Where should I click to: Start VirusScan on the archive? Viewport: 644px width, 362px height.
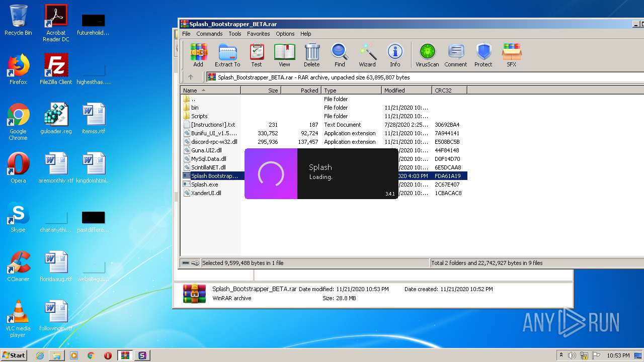(x=427, y=55)
